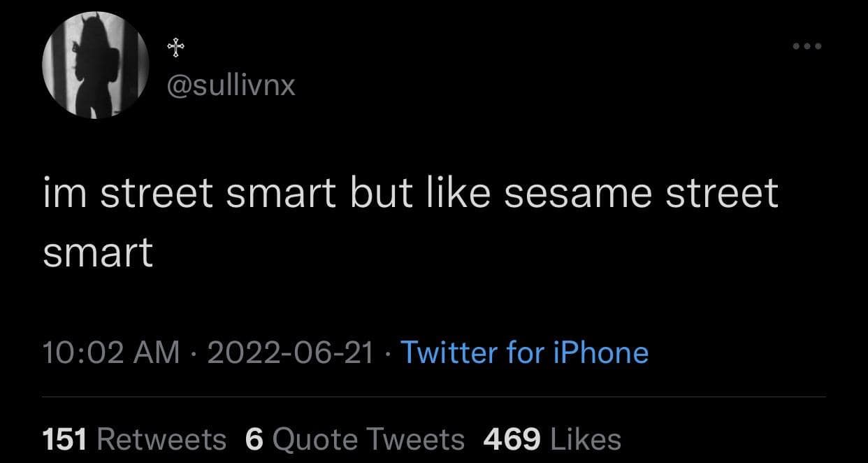
Task: Click the first line of tweet text
Action: (x=410, y=193)
